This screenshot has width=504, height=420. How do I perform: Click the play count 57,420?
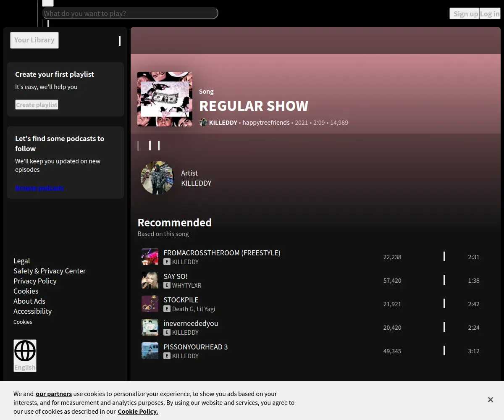click(392, 281)
